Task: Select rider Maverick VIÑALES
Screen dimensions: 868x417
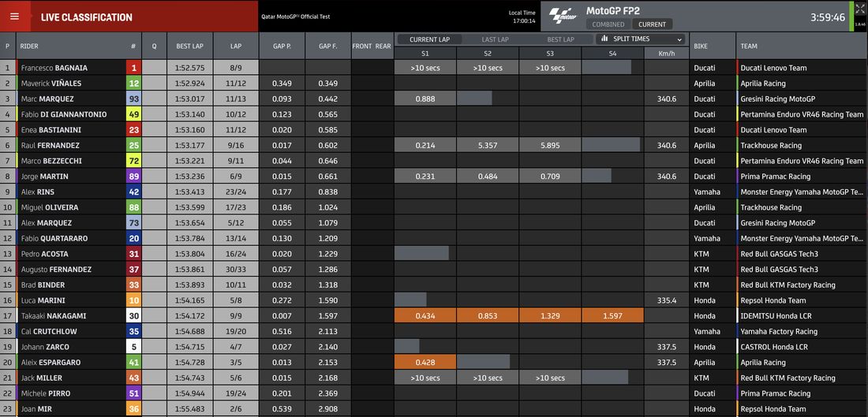Action: click(x=51, y=84)
